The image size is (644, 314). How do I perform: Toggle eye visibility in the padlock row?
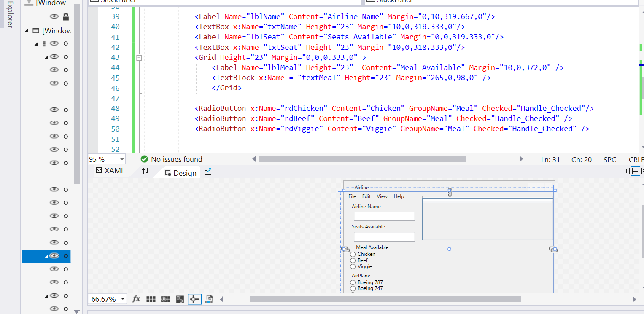(x=54, y=16)
